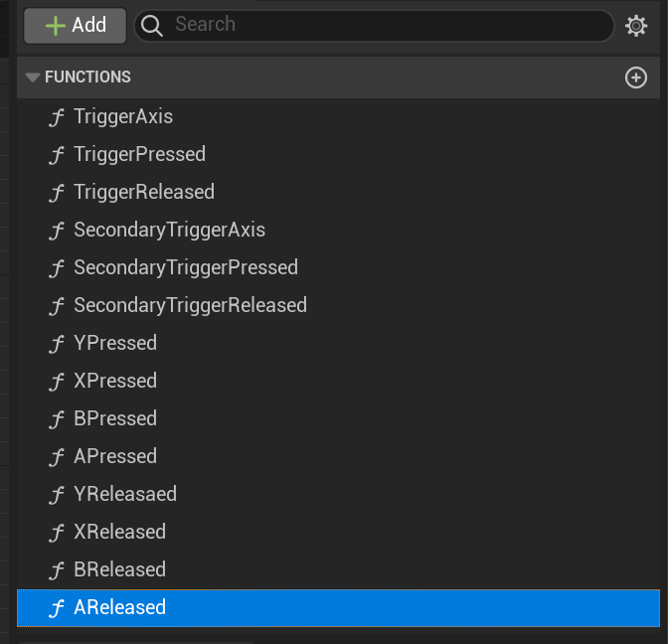
Task: Click the function icon beside BPressed
Action: click(57, 419)
